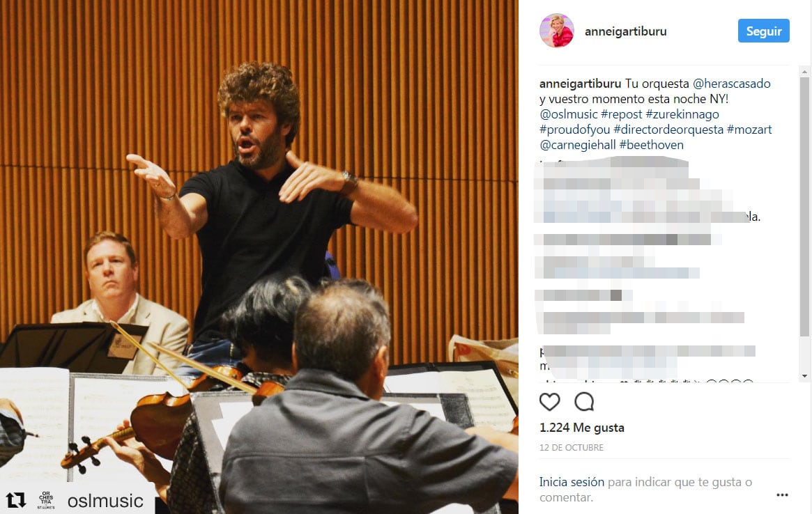812x514 pixels.
Task: Click the scrollbar up arrow in comments
Action: point(804,72)
